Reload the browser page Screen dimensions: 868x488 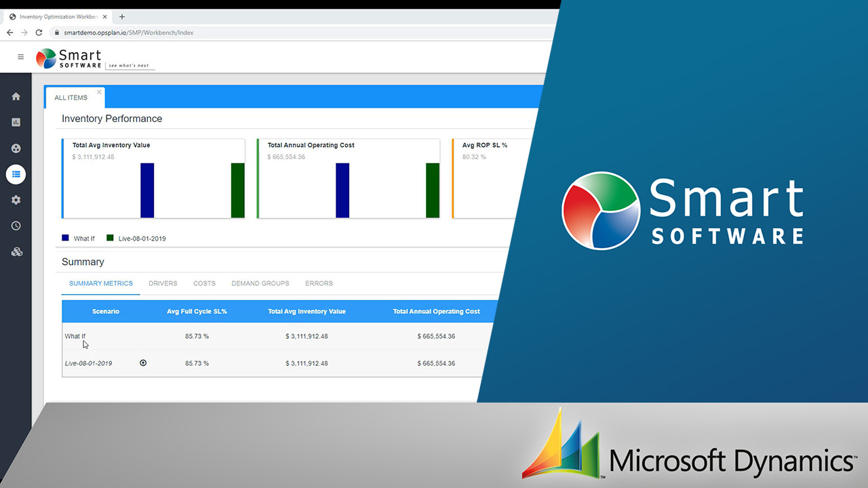[x=39, y=33]
